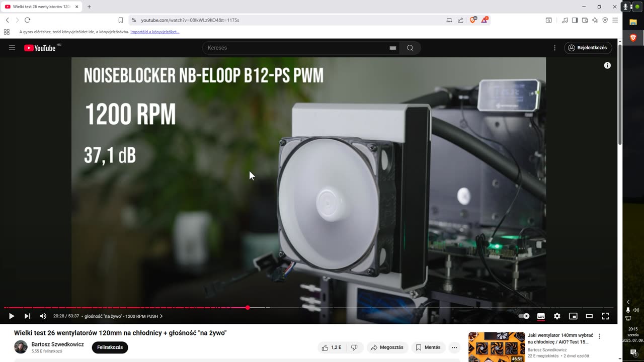Open Brave Wallet icon

click(x=585, y=20)
